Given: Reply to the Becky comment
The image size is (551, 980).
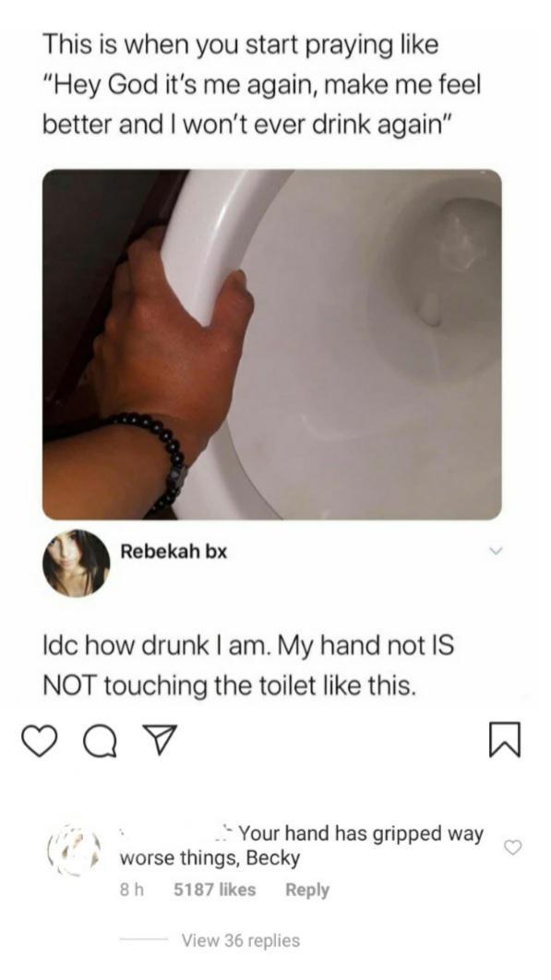Looking at the screenshot, I should click(306, 889).
